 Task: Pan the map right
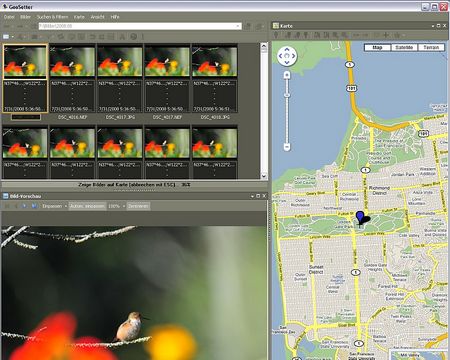(x=293, y=56)
